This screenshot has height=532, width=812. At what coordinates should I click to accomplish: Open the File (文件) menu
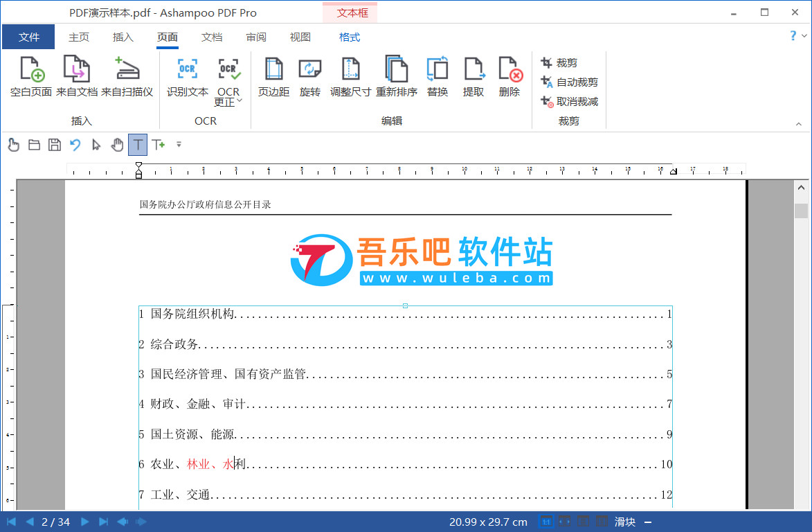tap(28, 37)
